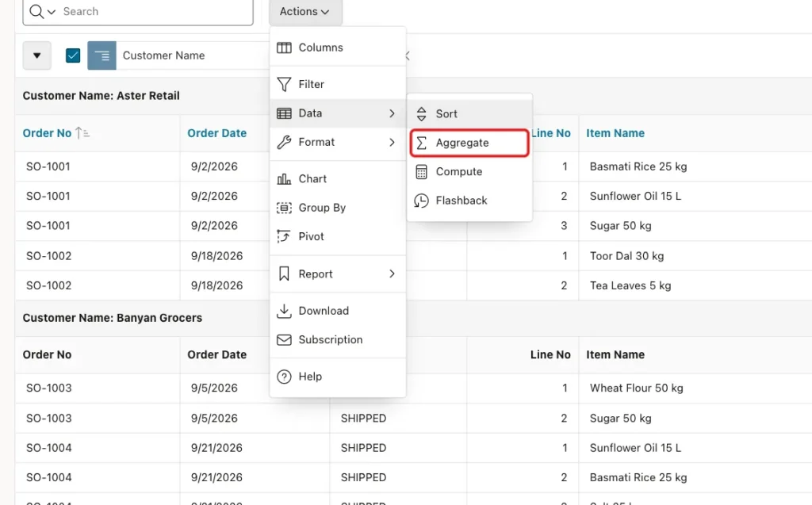812x505 pixels.
Task: Select Sort in the Data submenu
Action: (x=469, y=113)
